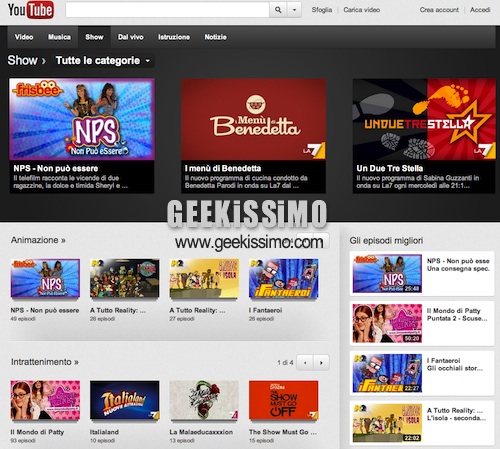This screenshot has width=500, height=449.
Task: Select the Show tab
Action: pos(94,37)
